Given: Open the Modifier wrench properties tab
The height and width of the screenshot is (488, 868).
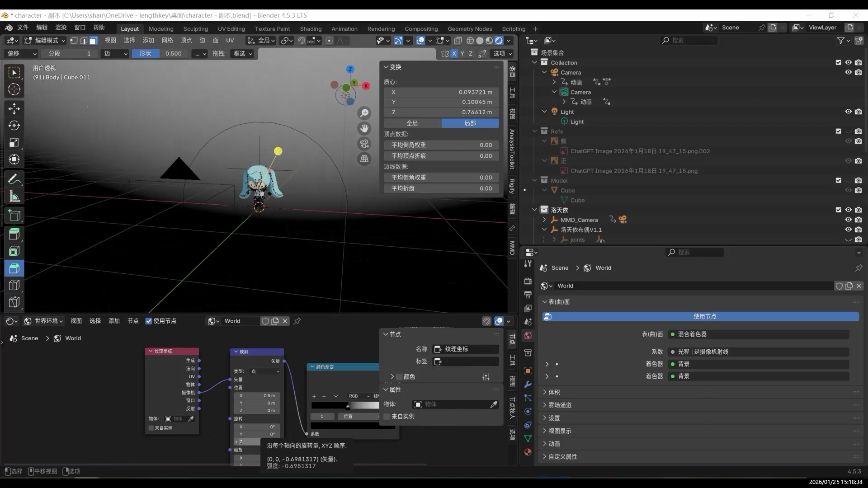Looking at the screenshot, I should [x=528, y=384].
